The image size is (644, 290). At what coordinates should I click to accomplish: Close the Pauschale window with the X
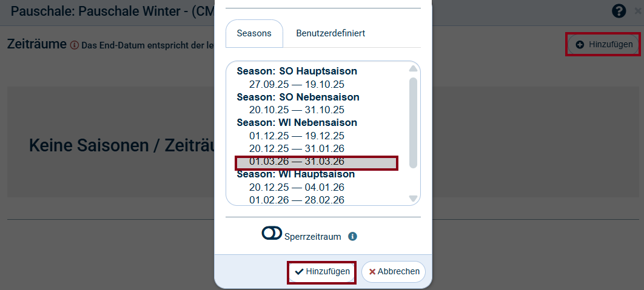click(638, 11)
